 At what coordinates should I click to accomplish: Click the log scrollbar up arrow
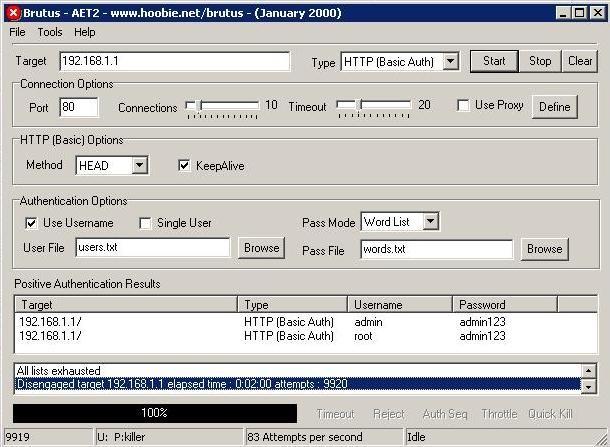click(589, 371)
